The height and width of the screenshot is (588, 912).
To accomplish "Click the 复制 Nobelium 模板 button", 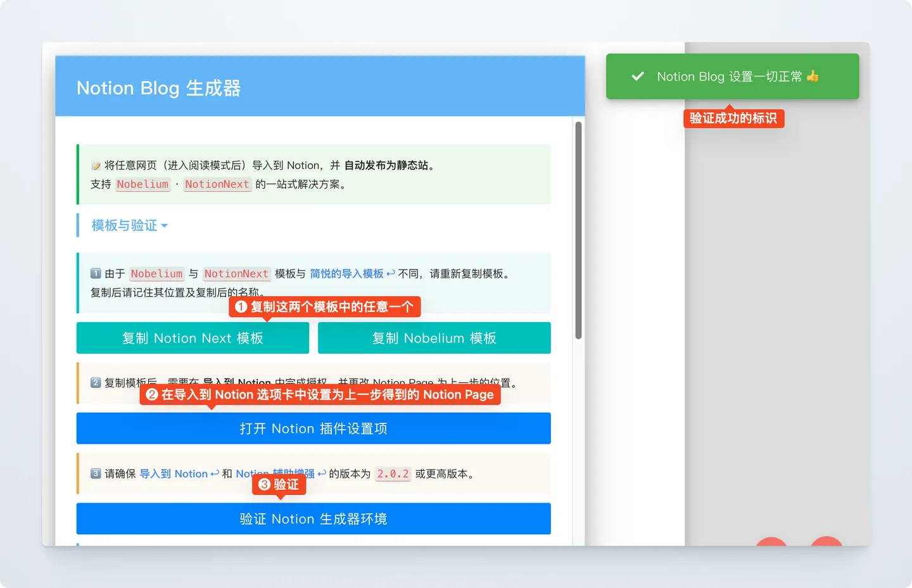I will click(x=434, y=338).
